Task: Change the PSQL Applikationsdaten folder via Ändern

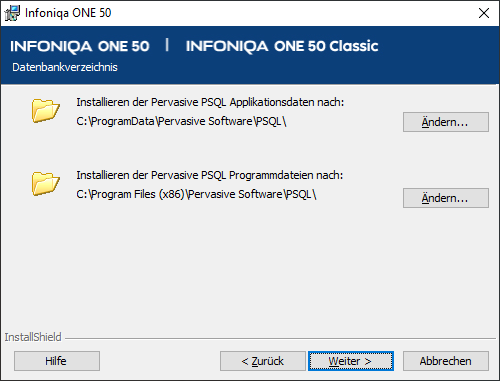Action: (446, 122)
